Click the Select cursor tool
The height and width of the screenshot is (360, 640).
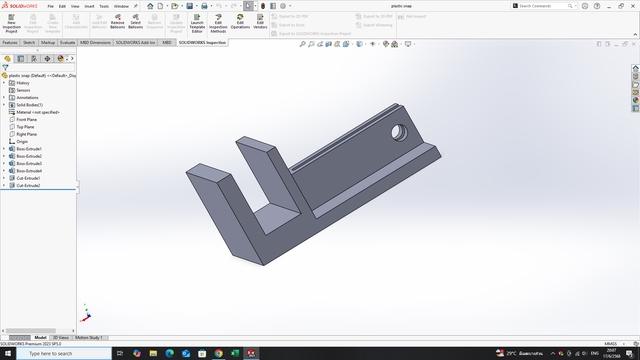pos(248,6)
